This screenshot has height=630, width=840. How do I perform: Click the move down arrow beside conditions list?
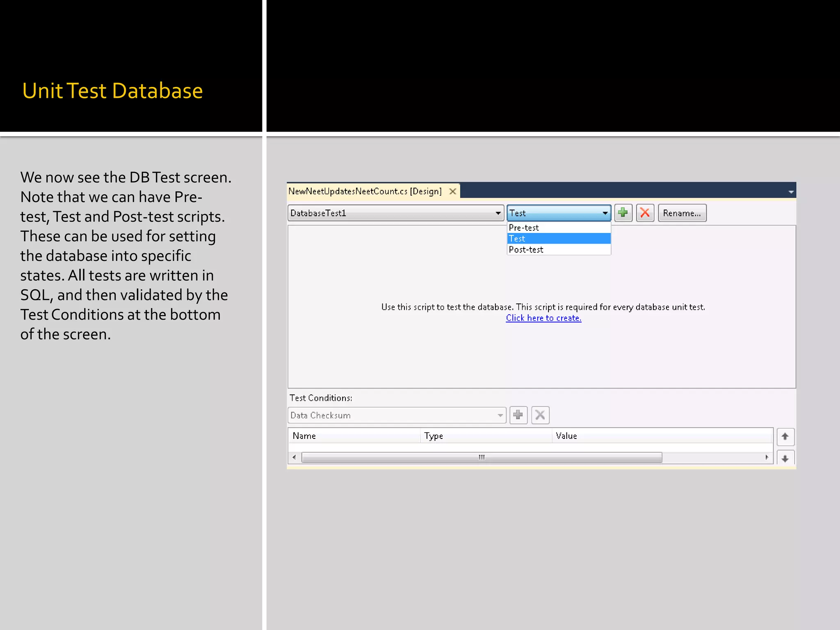[785, 458]
